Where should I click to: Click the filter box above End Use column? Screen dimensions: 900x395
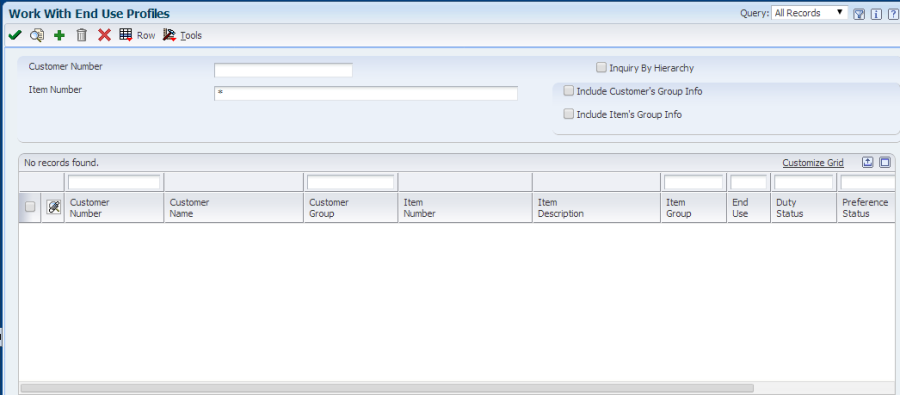click(x=748, y=183)
